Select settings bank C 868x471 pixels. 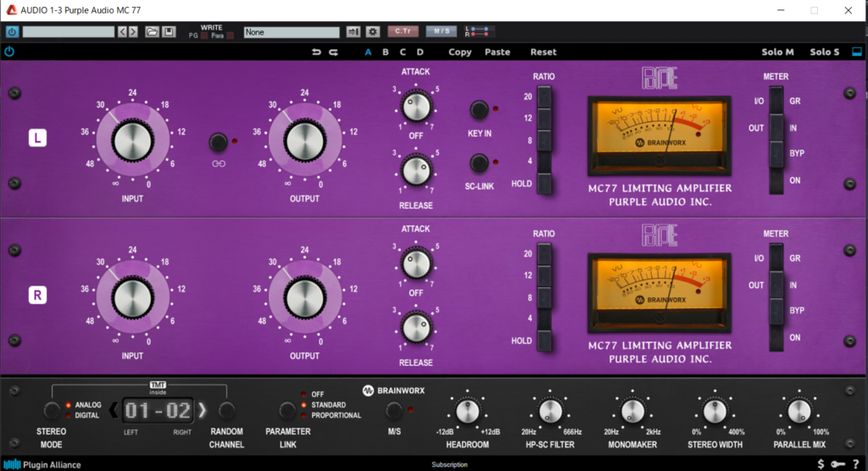403,52
